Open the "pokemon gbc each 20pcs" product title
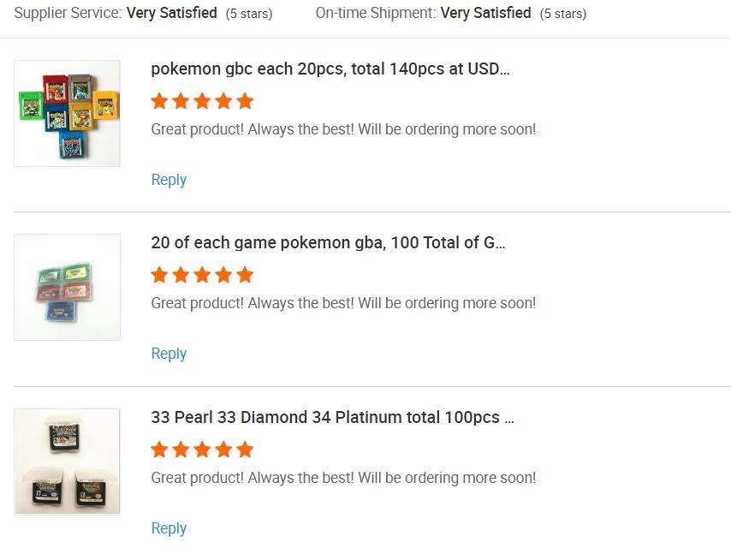The height and width of the screenshot is (560, 731). (x=330, y=69)
